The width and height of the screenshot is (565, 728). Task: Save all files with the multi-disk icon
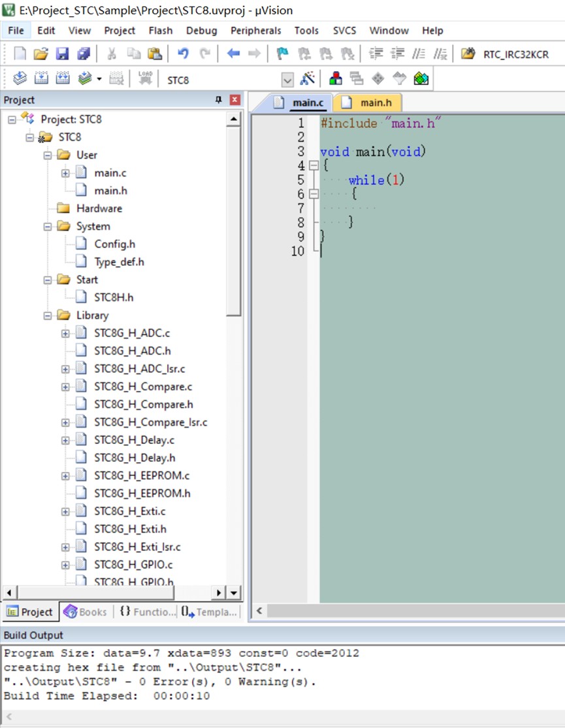coord(84,54)
